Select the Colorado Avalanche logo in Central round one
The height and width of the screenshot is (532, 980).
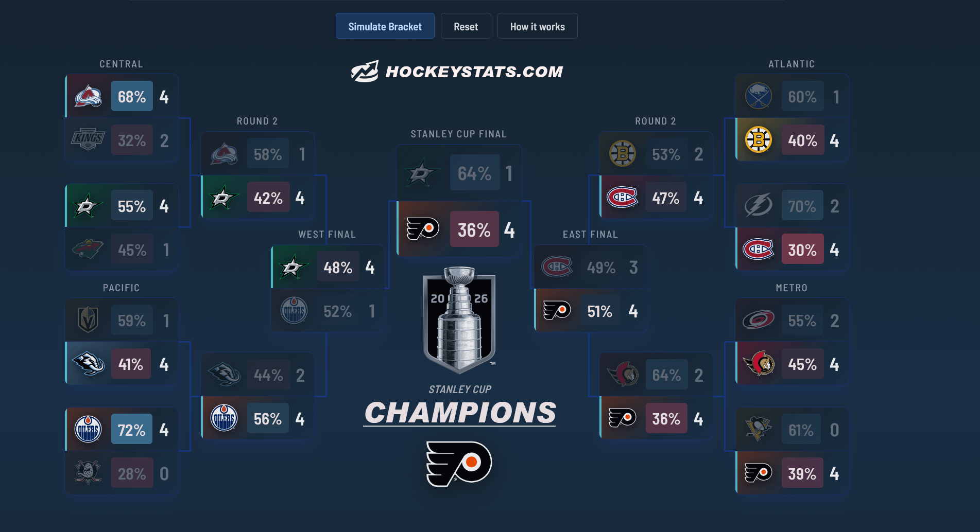click(88, 96)
